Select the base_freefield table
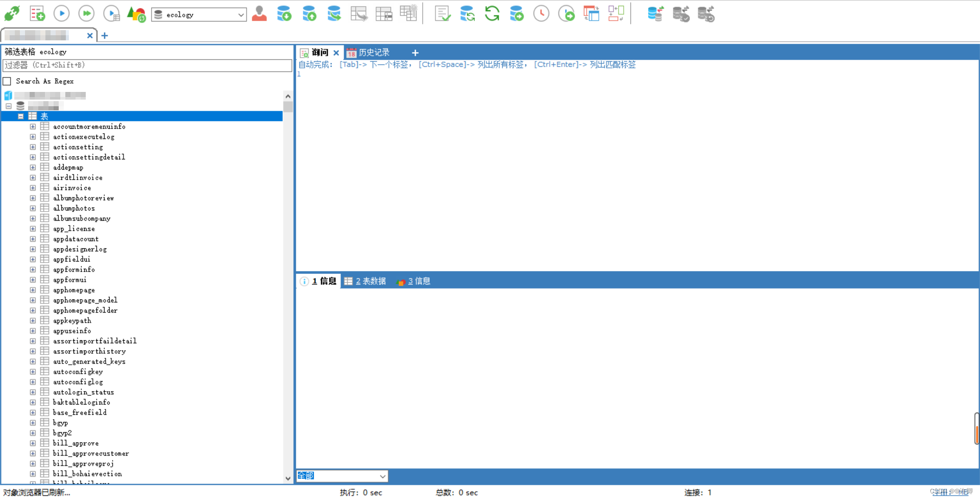The width and height of the screenshot is (980, 499). pyautogui.click(x=80, y=413)
